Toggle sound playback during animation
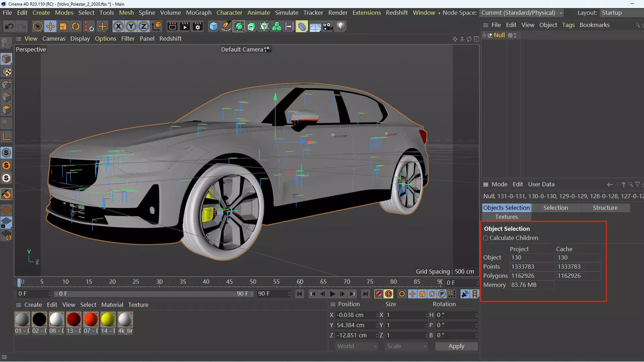 coord(465,294)
